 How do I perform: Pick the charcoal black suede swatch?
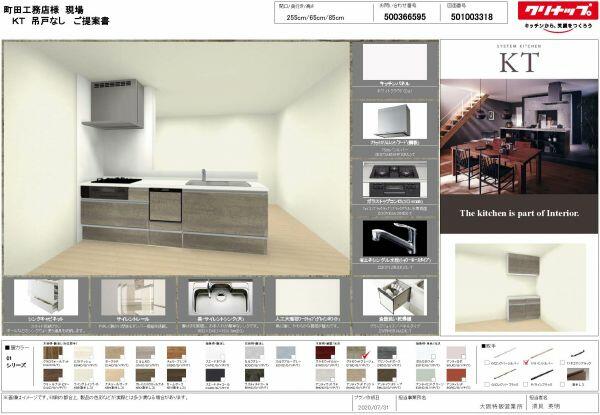tap(215, 375)
